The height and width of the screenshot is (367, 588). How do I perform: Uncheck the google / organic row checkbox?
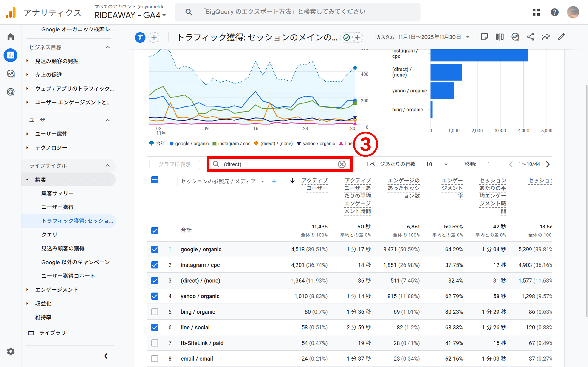[x=155, y=249]
